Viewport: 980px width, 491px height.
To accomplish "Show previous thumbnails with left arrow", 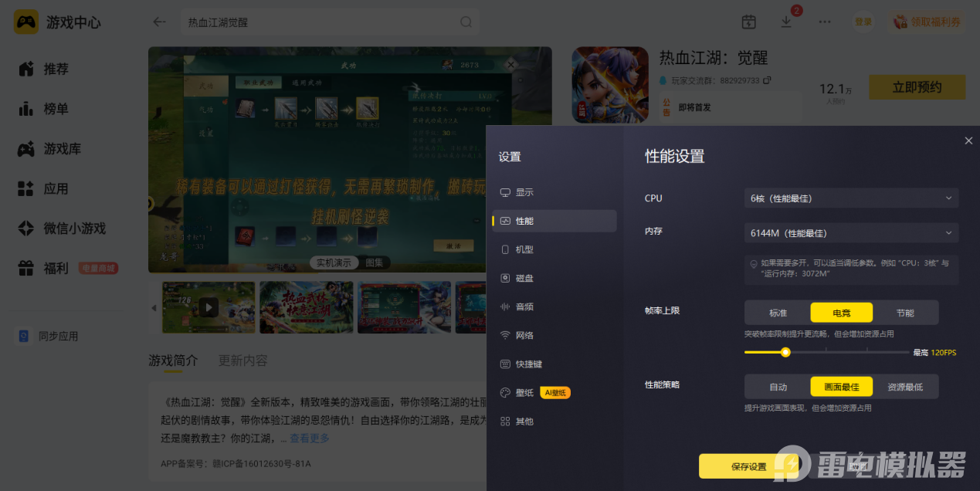I will tap(154, 308).
